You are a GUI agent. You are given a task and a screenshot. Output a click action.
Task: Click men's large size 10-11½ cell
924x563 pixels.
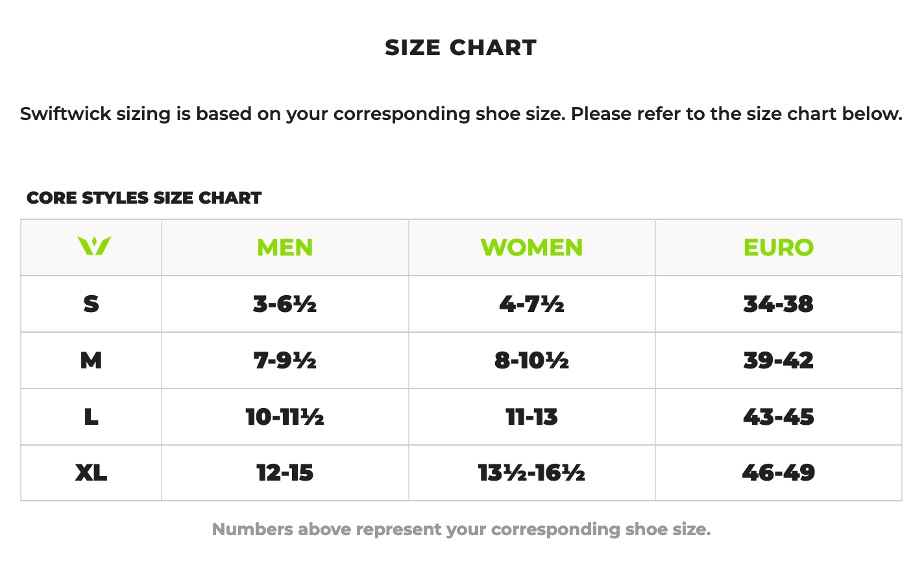[x=285, y=417]
